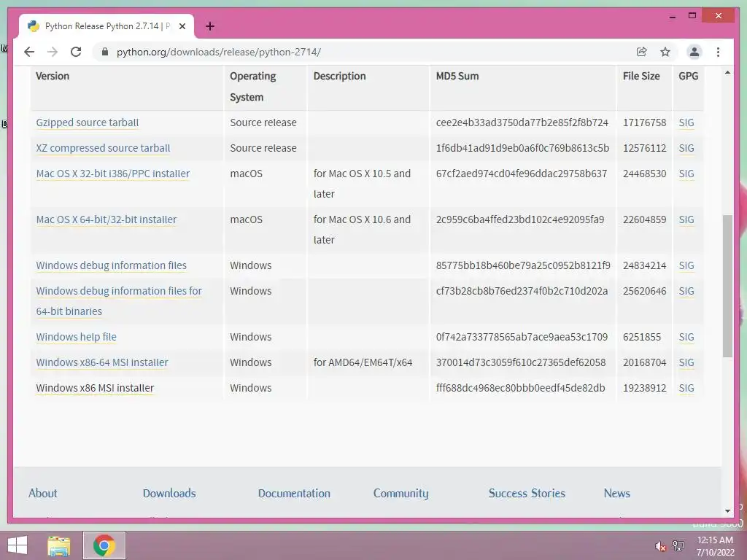The image size is (747, 560).
Task: Open SIG for Windows help file
Action: click(x=686, y=337)
